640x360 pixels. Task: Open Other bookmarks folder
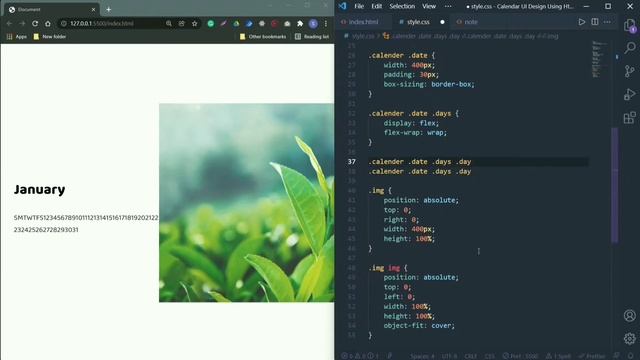(263, 37)
